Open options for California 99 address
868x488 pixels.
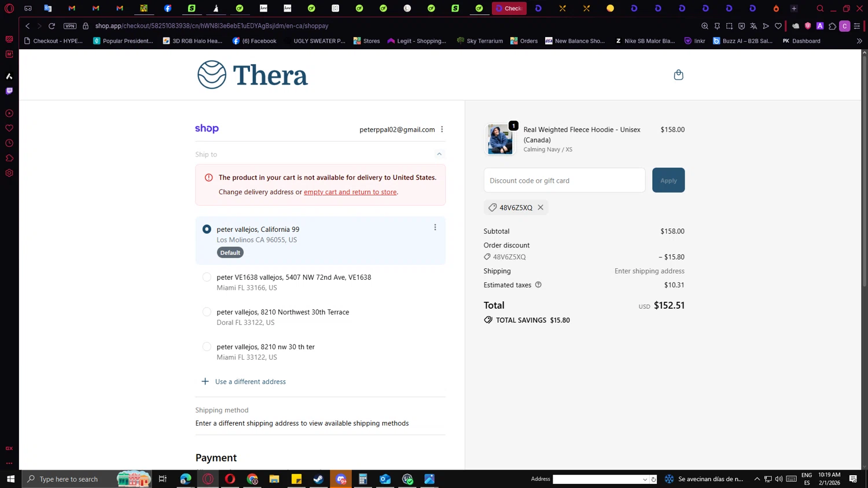coord(435,227)
